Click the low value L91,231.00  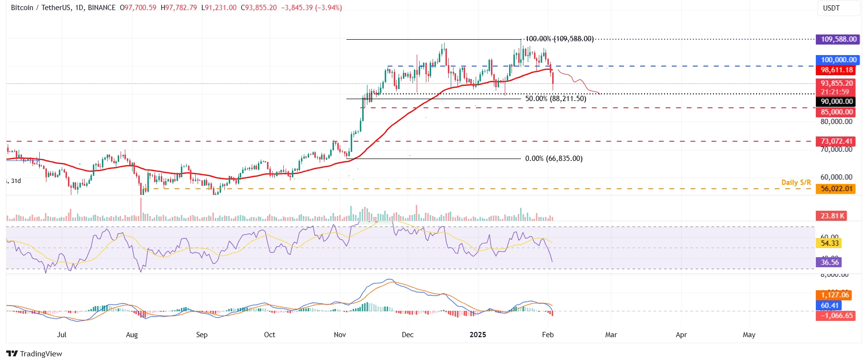[219, 8]
